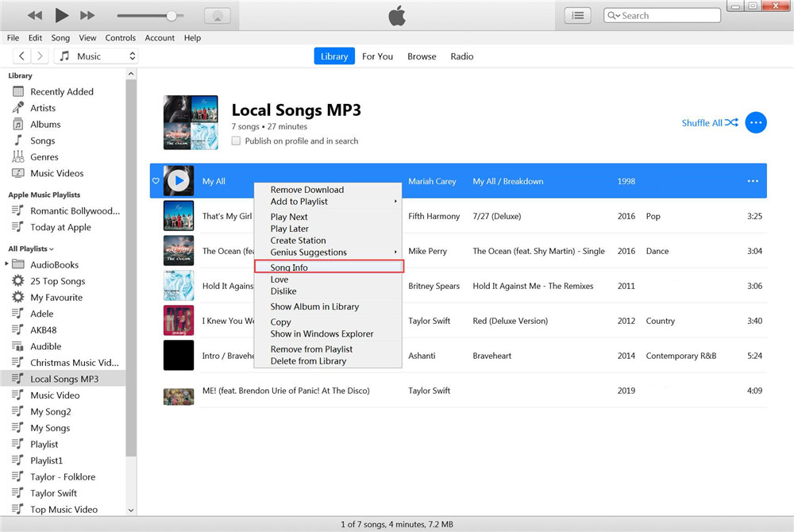Open the Top Music Video playlist
Viewport: 794px width, 532px height.
click(63, 509)
